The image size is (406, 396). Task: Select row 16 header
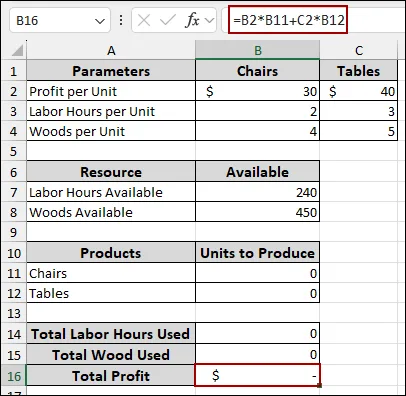pos(13,376)
